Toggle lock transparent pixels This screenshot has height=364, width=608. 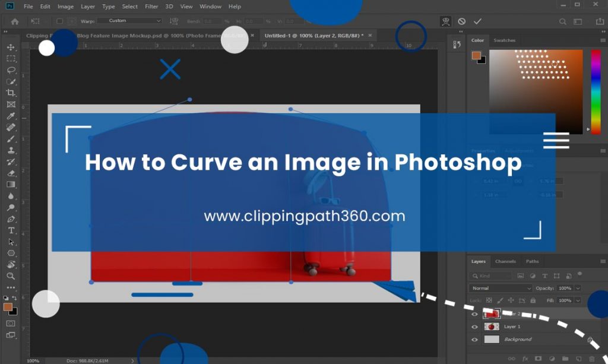[489, 300]
